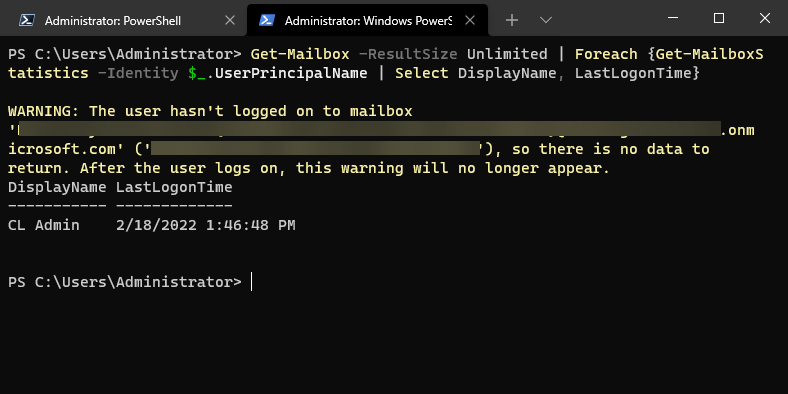Close the Administrator: PowerShell tab
788x394 pixels.
tap(230, 21)
